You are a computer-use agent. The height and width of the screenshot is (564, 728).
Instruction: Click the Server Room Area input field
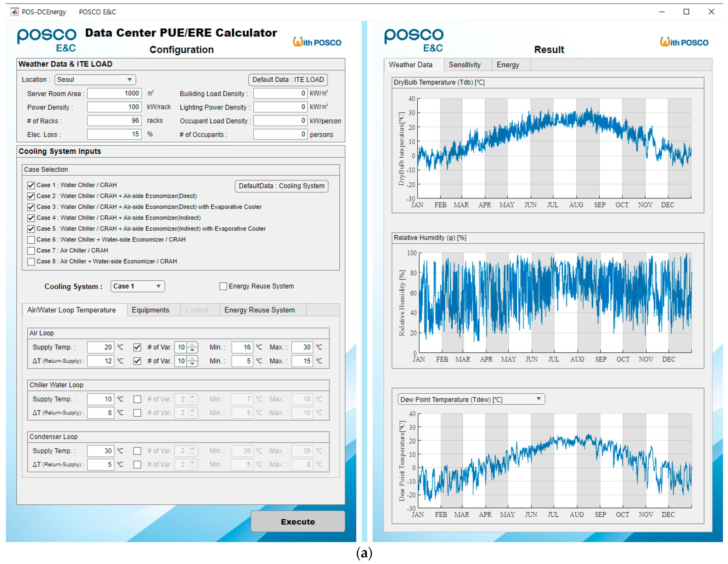tap(114, 93)
